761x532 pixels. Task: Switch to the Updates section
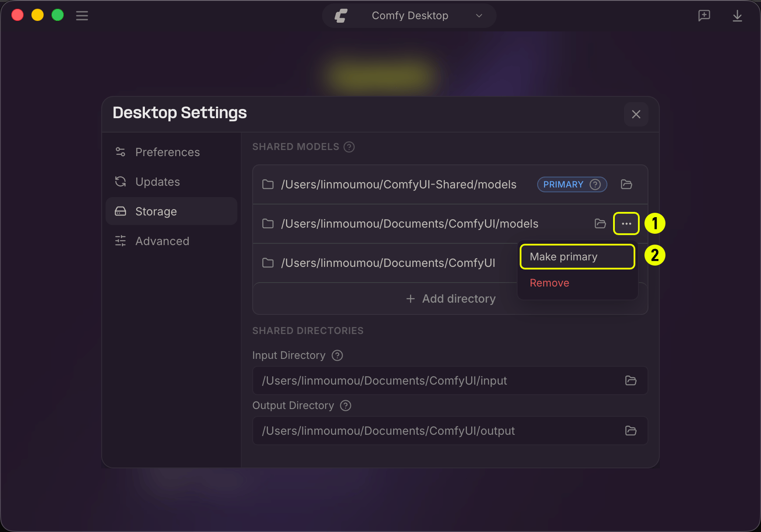tap(171, 182)
